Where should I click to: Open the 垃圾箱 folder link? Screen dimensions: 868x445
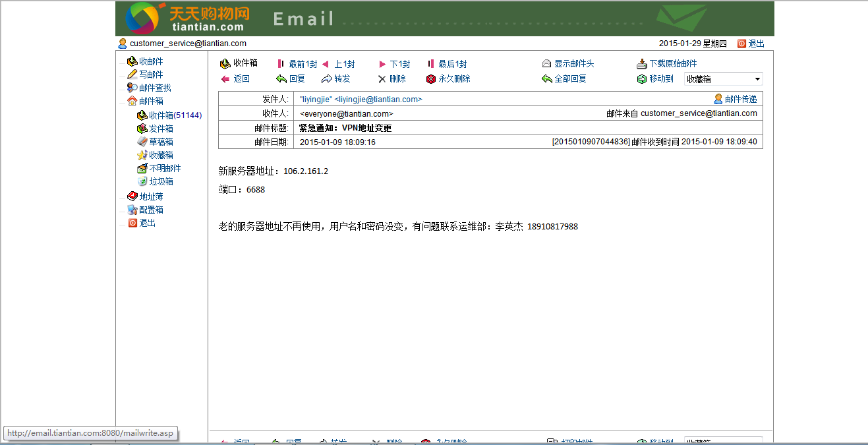pos(161,181)
